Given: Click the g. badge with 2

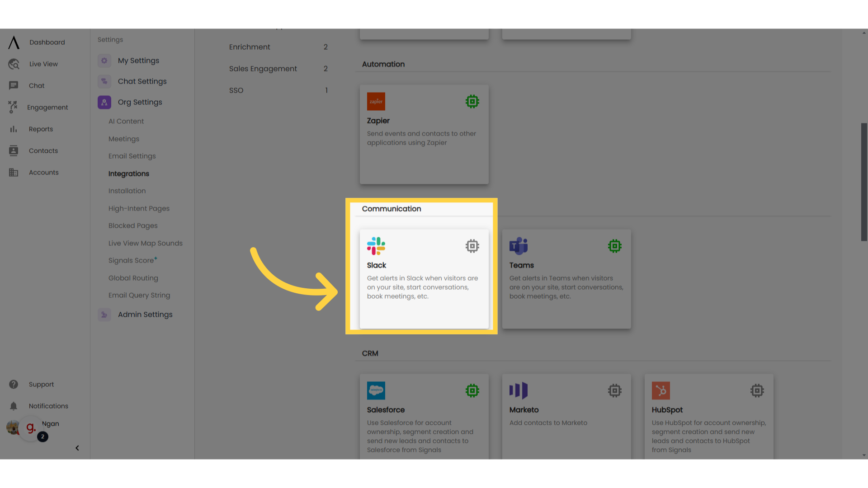Looking at the screenshot, I should [32, 428].
